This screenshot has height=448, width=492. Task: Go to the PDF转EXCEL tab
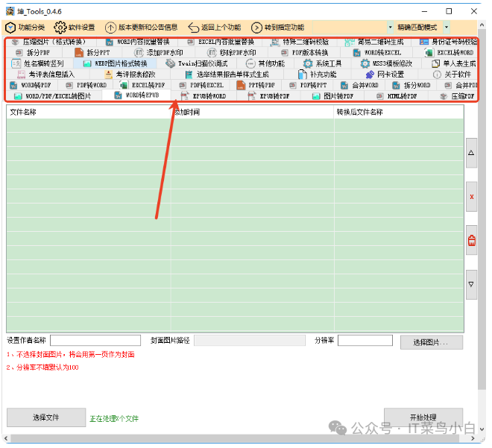201,86
